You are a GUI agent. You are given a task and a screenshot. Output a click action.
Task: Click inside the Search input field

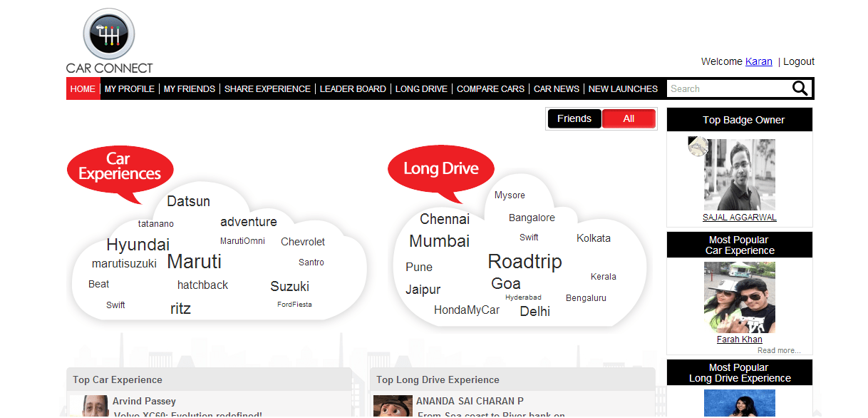click(728, 88)
